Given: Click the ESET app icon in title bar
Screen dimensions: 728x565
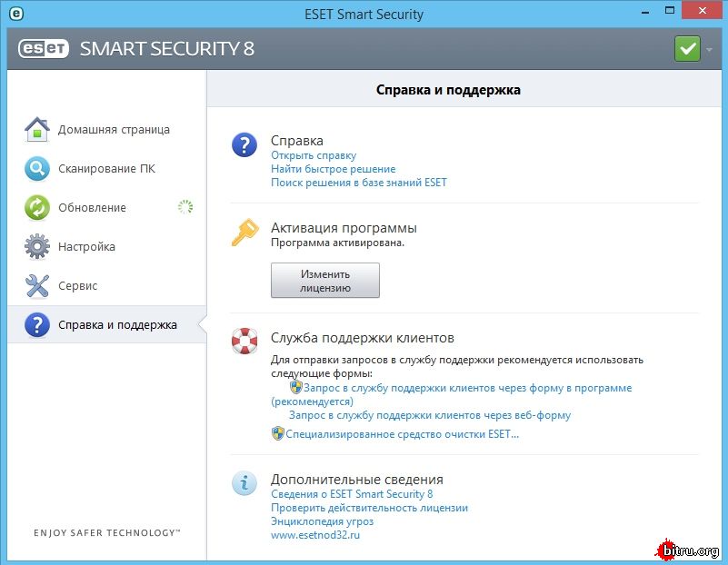Looking at the screenshot, I should tap(16, 14).
